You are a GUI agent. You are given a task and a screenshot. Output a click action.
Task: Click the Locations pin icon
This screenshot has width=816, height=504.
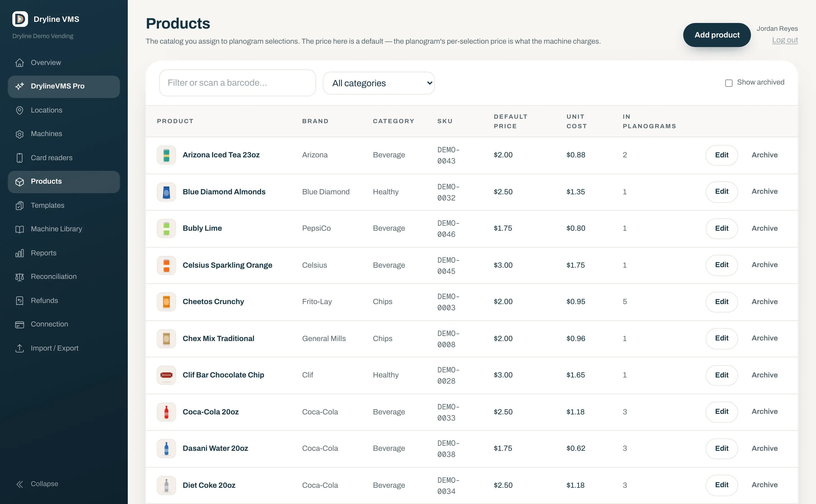(20, 110)
